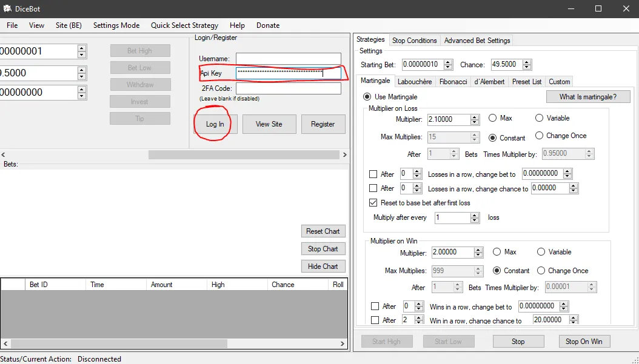Image resolution: width=639 pixels, height=364 pixels.
Task: Switch to the Stop Conditions tab
Action: [x=415, y=41]
